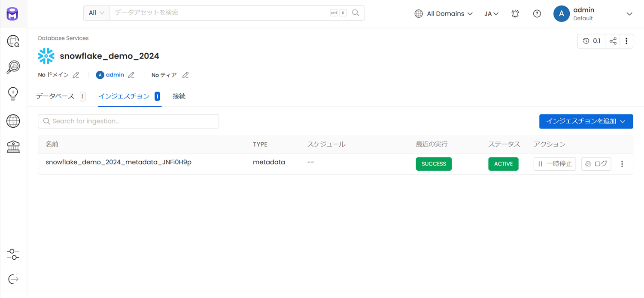This screenshot has height=298, width=644.
Task: Open the Explore globe-search sidebar icon
Action: click(13, 41)
